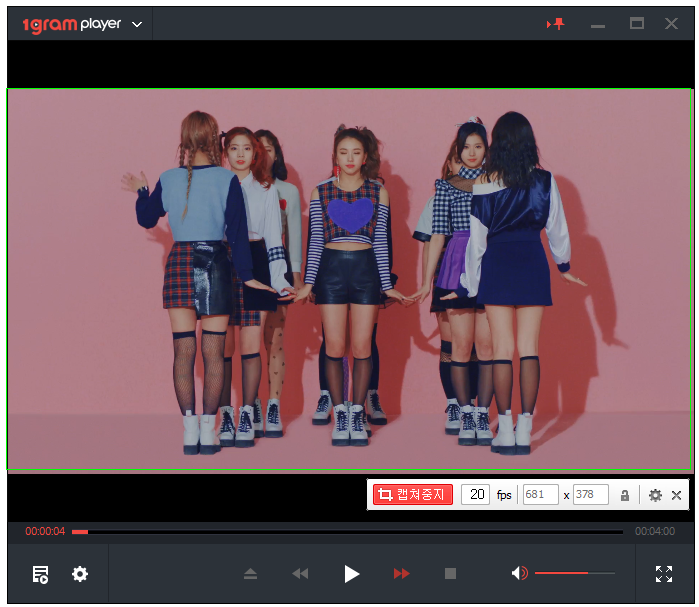Click the 1gram player logo
This screenshot has width=699, height=607.
click(x=72, y=25)
